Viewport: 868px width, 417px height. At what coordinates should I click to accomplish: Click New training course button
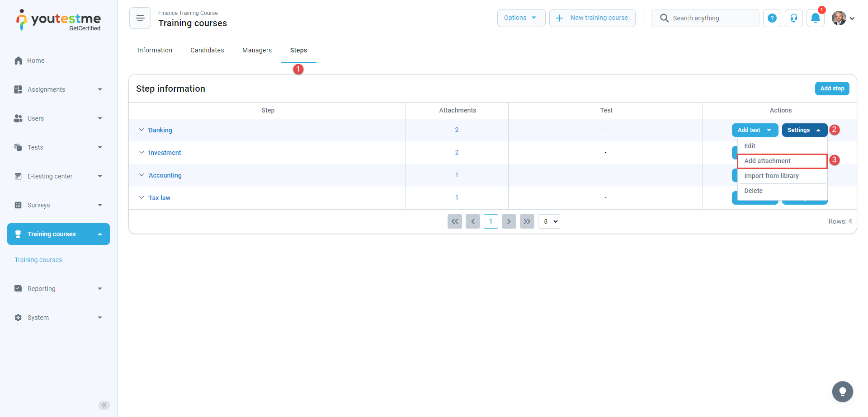tap(592, 18)
